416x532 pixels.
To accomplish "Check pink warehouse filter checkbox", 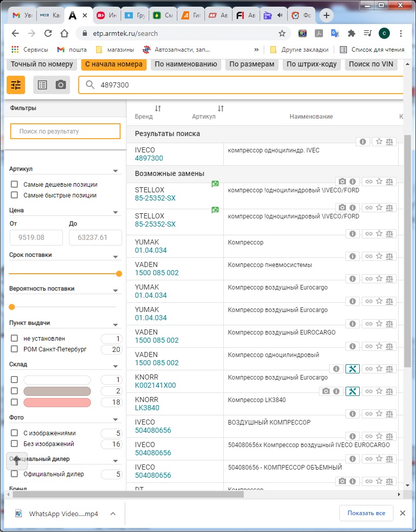I will pos(14,402).
